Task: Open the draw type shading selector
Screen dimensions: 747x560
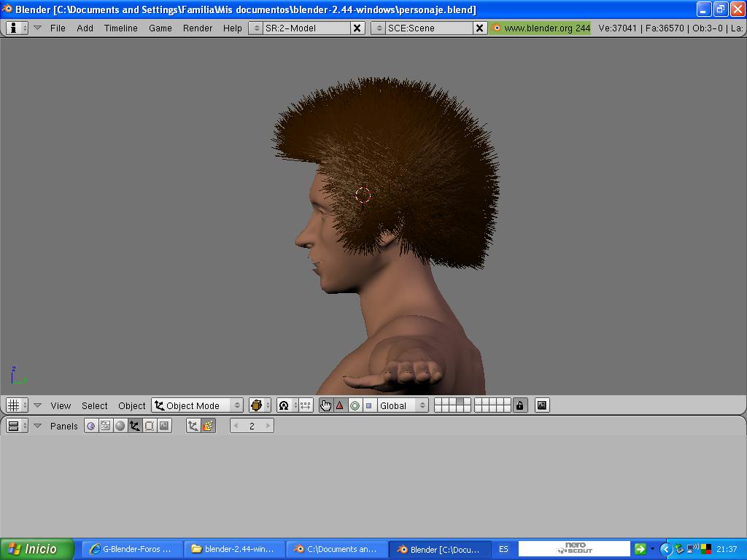Action: click(259, 405)
